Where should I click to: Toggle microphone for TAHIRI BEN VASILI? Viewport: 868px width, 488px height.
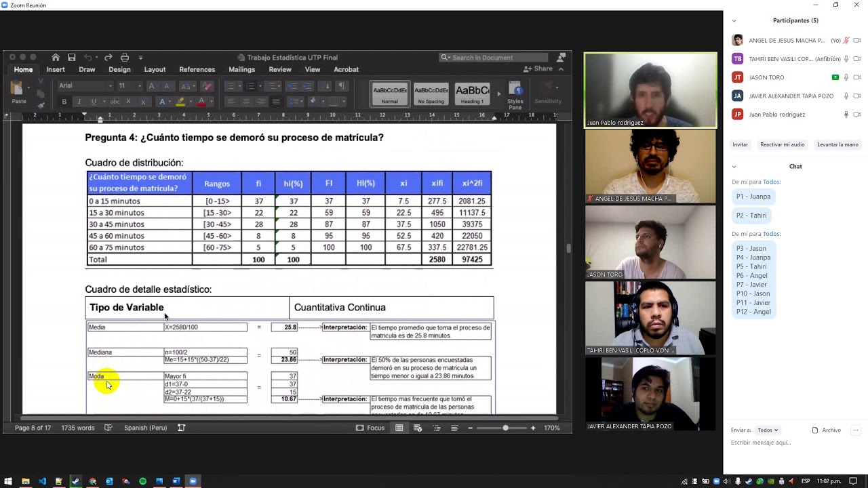coord(846,59)
